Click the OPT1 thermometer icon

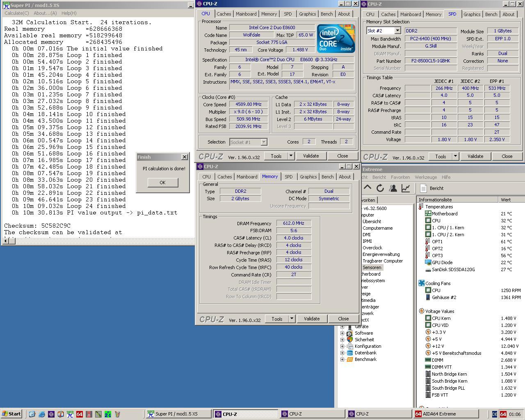(x=428, y=242)
